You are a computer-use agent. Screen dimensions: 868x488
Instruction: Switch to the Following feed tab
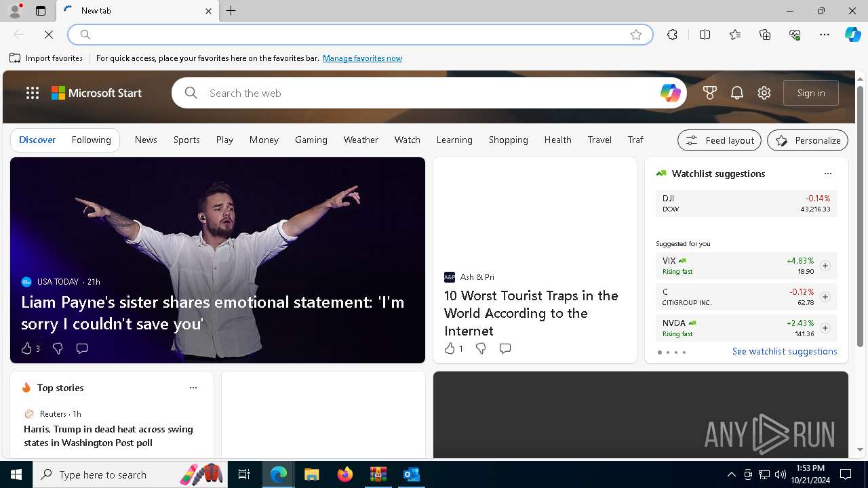tap(91, 140)
